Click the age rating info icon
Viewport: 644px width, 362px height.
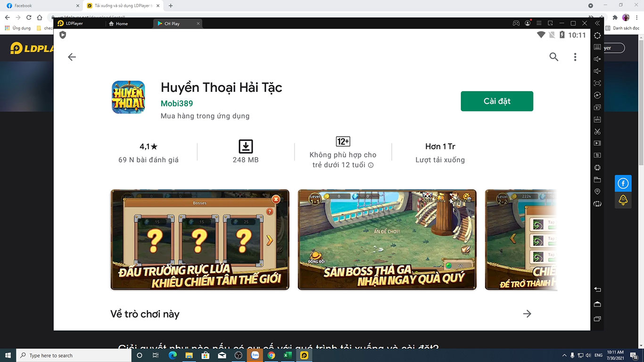pyautogui.click(x=371, y=165)
